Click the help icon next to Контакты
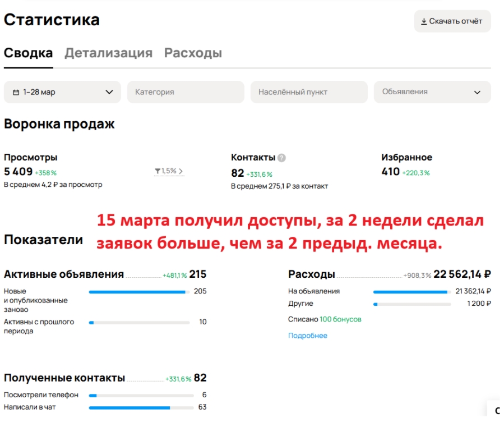 281,158
